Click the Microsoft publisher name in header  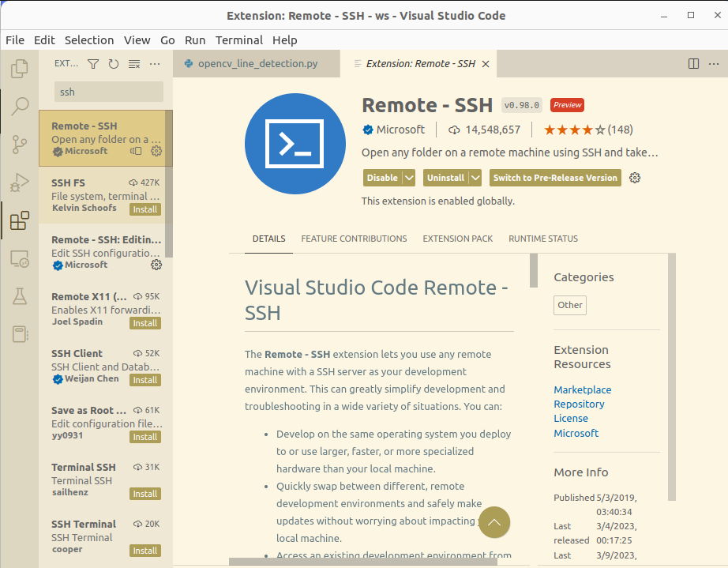point(400,130)
